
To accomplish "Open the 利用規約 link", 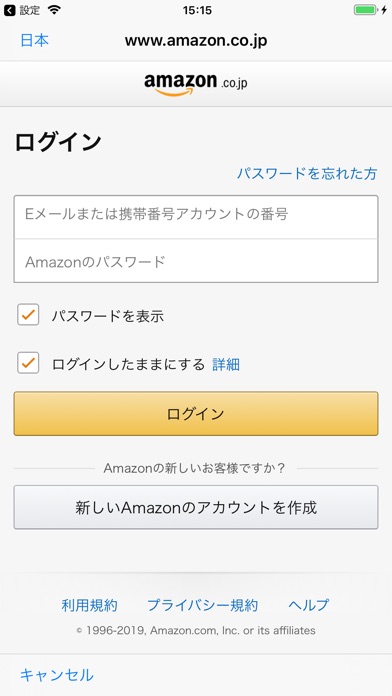I will pos(89,605).
